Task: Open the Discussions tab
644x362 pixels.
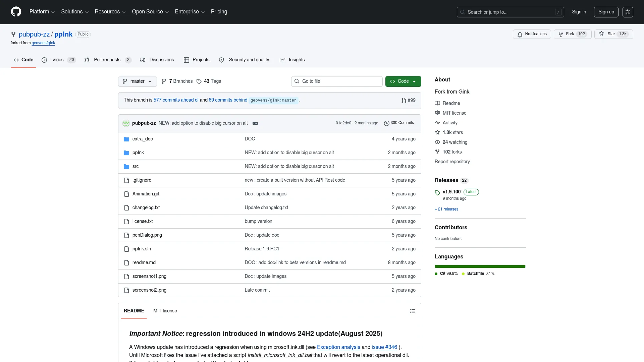Action: (157, 60)
